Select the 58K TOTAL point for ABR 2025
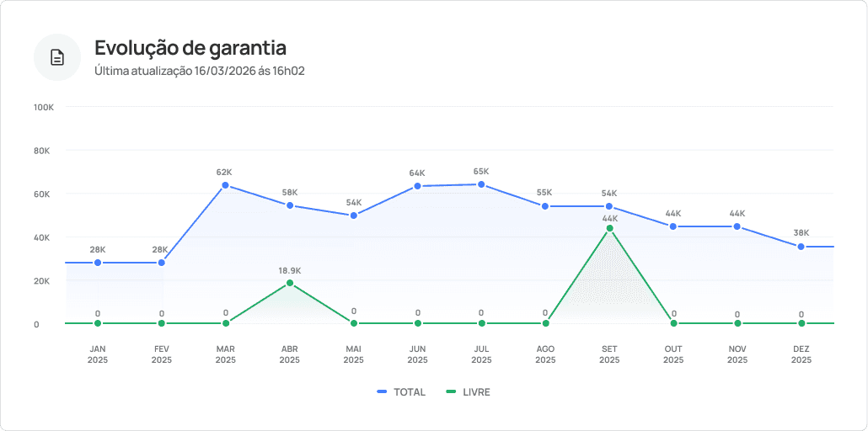The image size is (868, 431). [x=290, y=205]
